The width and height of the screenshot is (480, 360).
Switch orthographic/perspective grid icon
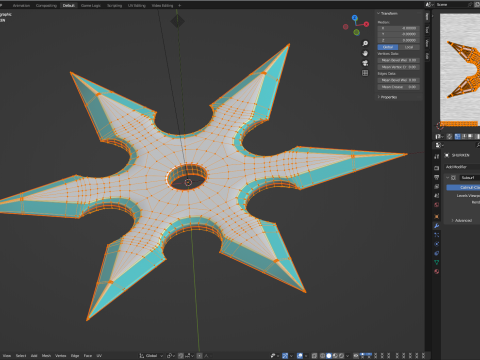(x=365, y=73)
